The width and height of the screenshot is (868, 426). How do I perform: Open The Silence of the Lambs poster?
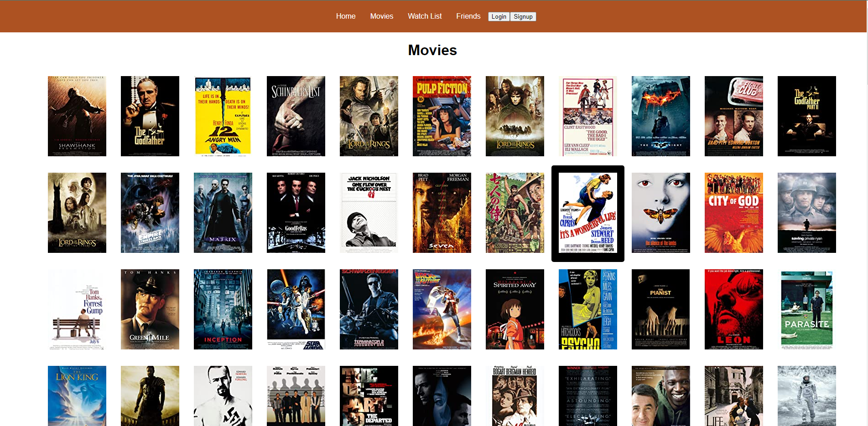[661, 213]
